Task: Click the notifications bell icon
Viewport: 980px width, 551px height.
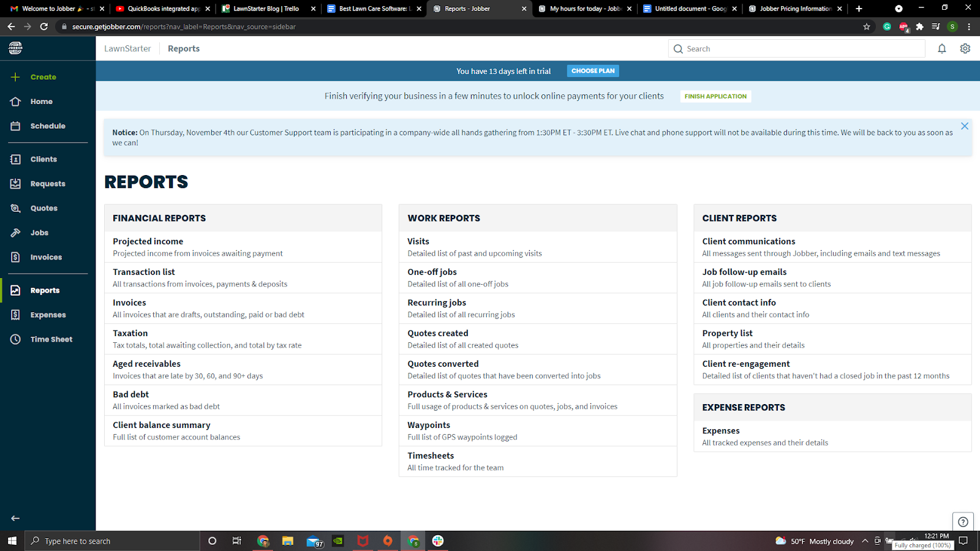Action: pyautogui.click(x=942, y=49)
